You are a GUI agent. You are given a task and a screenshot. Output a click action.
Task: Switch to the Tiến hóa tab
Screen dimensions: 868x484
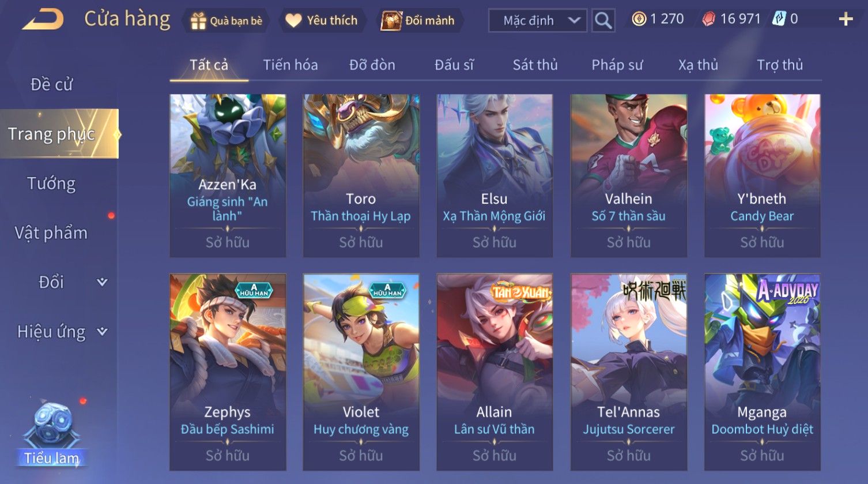coord(290,65)
